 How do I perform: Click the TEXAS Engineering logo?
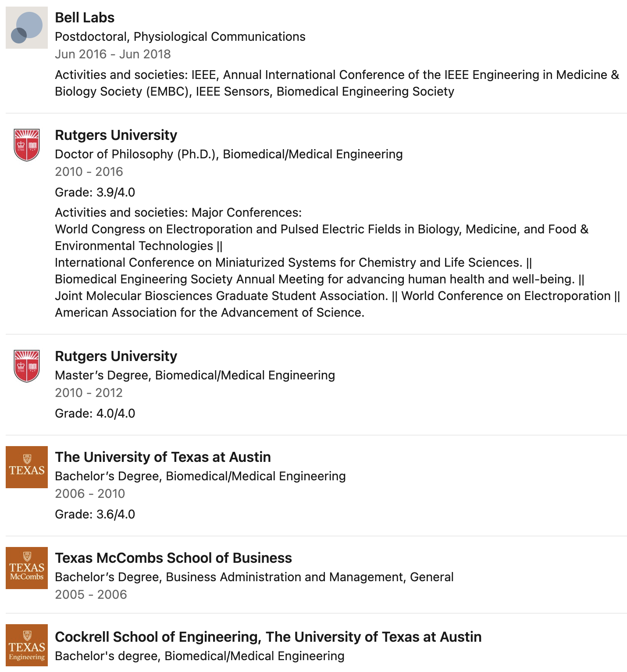coord(27,645)
